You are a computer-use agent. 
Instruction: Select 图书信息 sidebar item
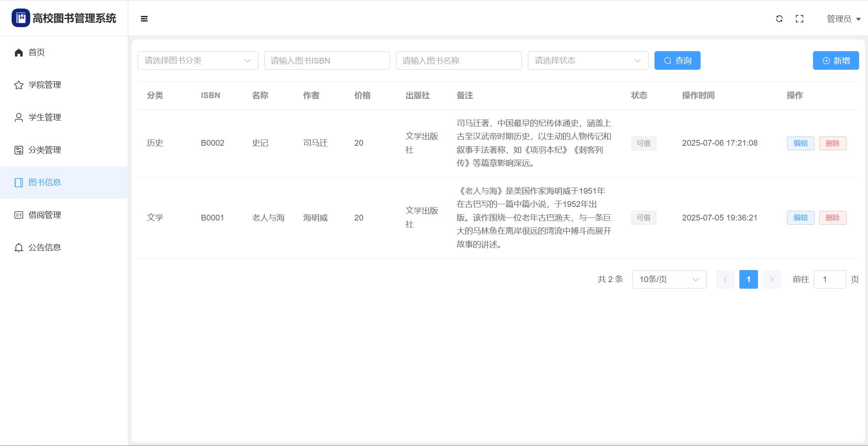(45, 183)
